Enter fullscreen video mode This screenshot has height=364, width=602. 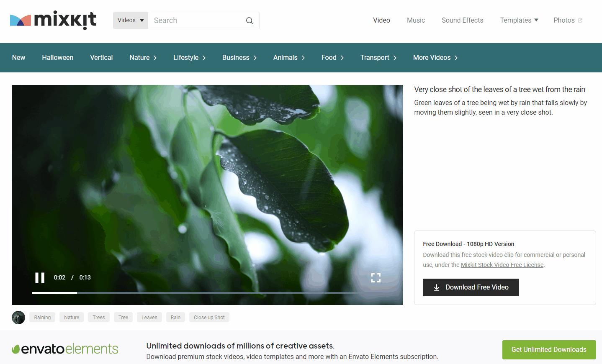coord(376,278)
